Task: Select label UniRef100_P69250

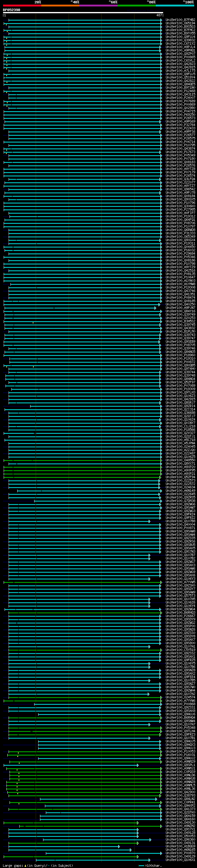Action: pos(180,115)
